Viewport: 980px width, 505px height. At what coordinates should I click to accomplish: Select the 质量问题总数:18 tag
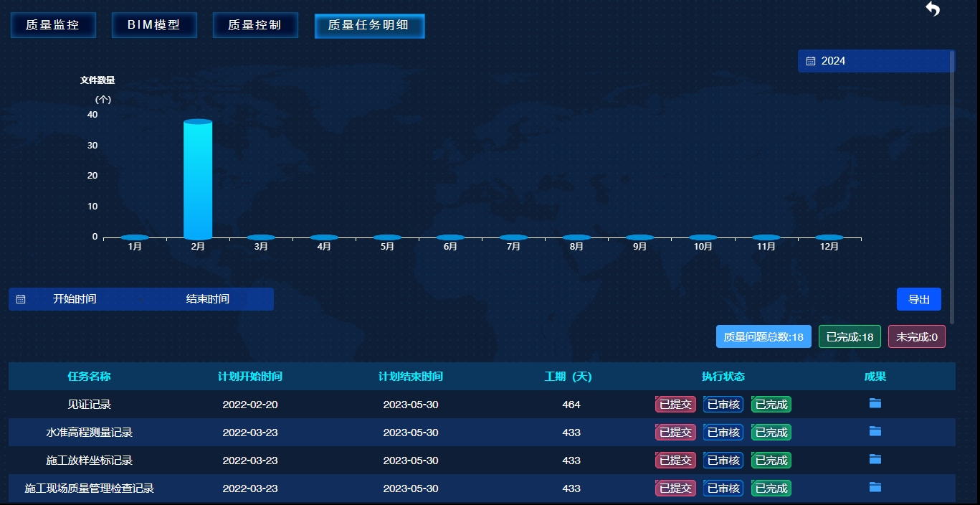click(763, 336)
